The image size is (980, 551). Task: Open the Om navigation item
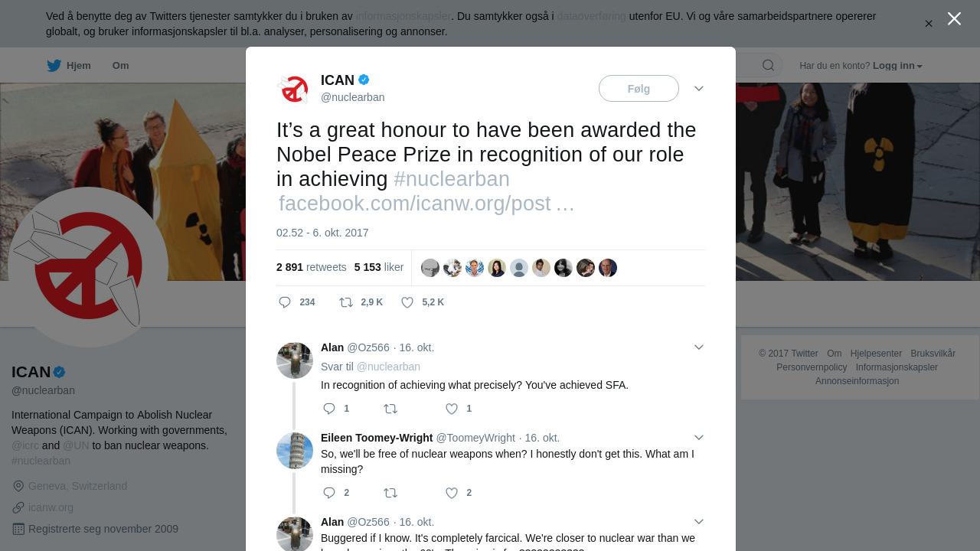coord(121,66)
